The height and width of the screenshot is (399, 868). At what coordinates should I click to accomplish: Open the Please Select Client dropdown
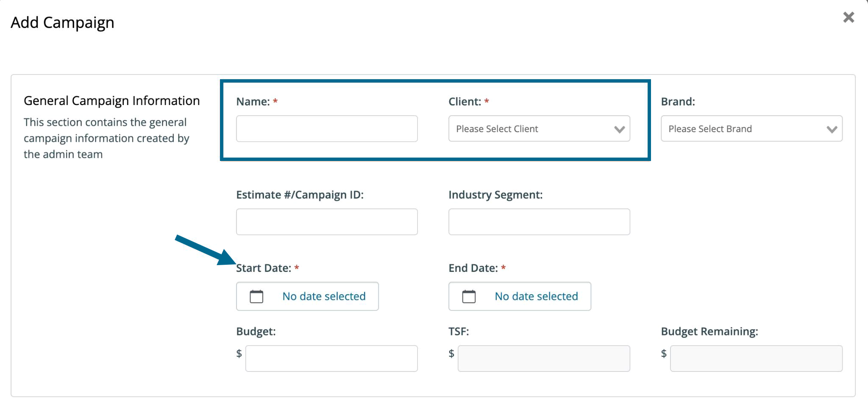point(539,129)
